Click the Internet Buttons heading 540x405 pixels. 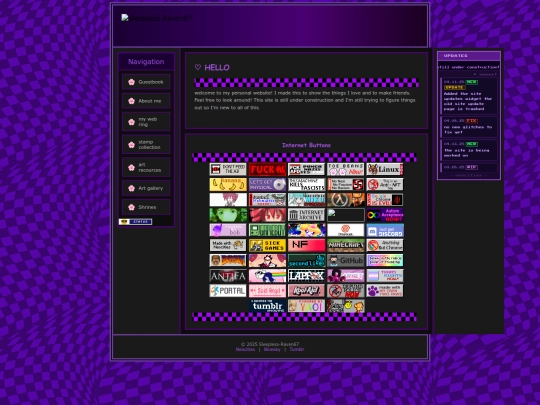pos(306,145)
